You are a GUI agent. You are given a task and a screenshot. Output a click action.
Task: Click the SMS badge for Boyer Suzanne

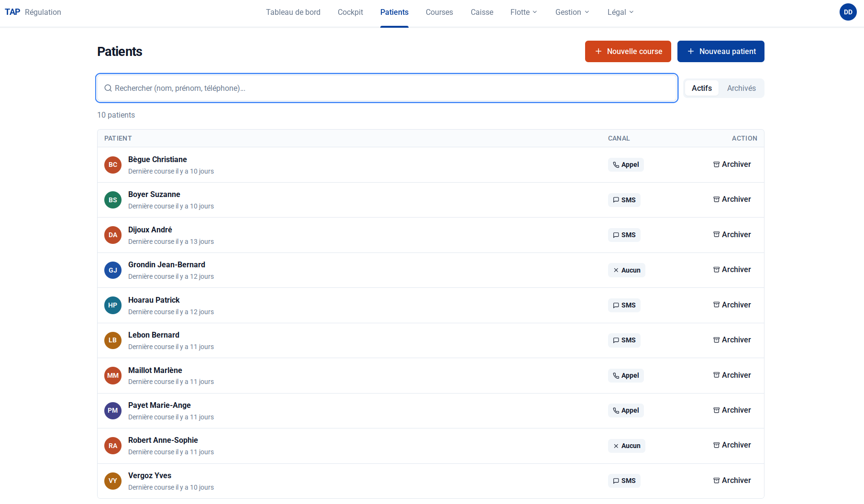[x=624, y=200]
